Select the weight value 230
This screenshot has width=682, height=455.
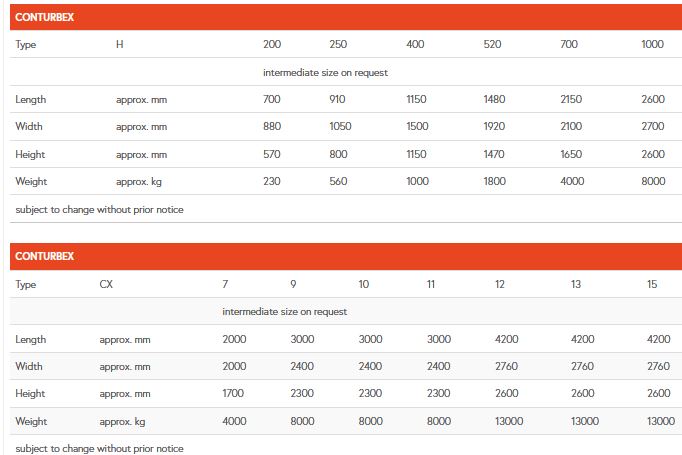point(272,181)
